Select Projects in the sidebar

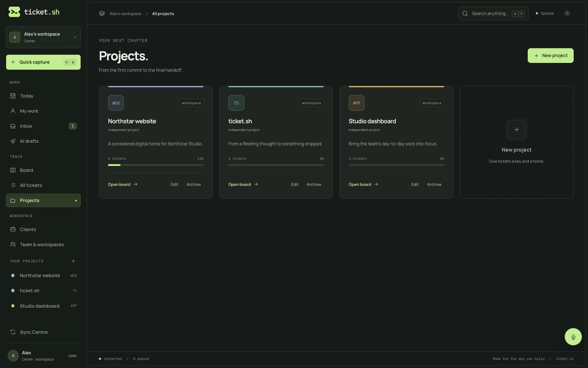43,201
